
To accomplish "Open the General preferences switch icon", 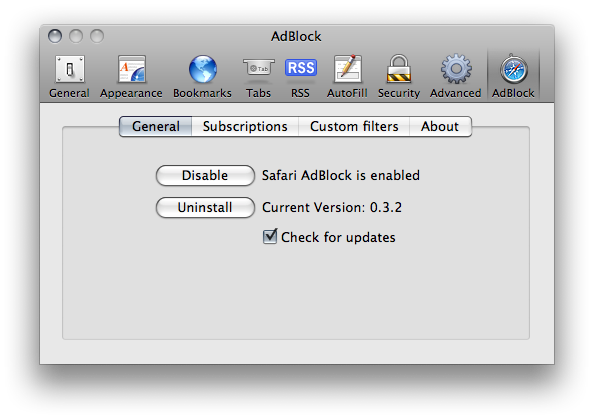I will click(x=70, y=69).
